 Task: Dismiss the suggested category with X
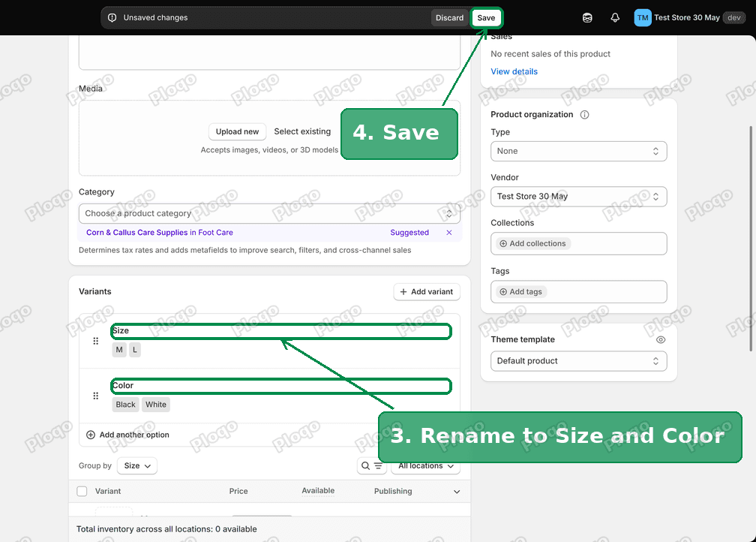pos(448,233)
